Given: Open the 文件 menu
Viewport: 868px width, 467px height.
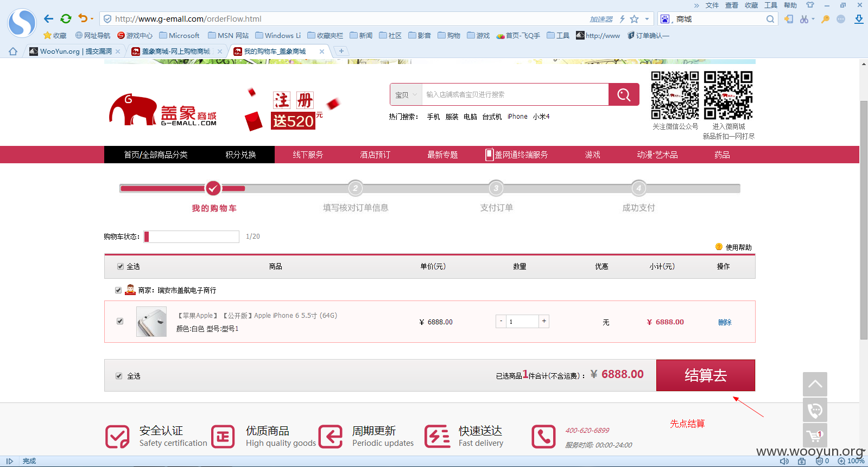Looking at the screenshot, I should 712,5.
